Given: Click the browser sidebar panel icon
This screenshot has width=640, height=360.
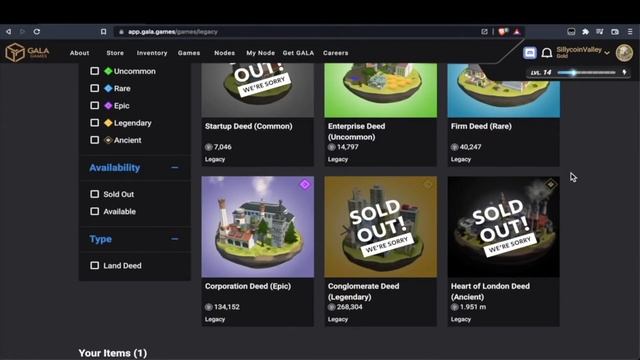Looking at the screenshot, I should [571, 31].
